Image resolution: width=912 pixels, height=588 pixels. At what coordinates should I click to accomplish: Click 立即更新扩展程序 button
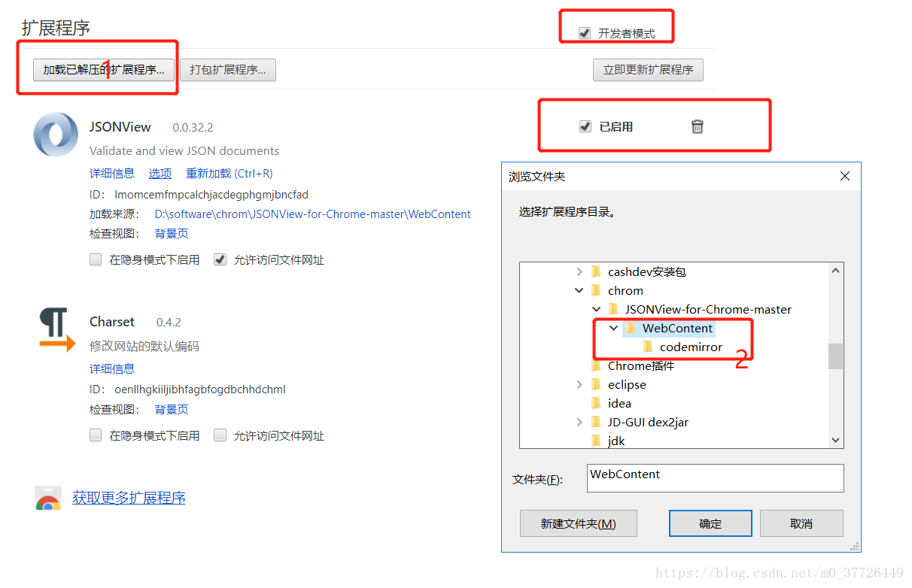pyautogui.click(x=648, y=70)
